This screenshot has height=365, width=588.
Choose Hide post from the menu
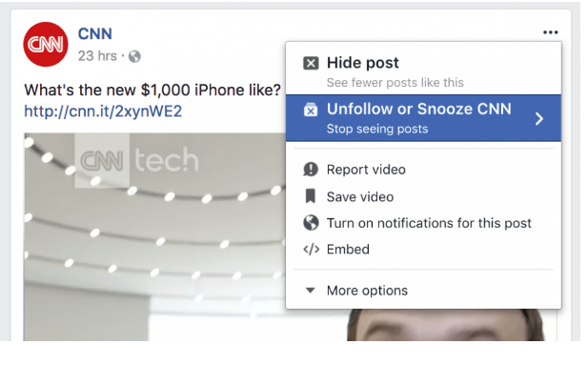(x=423, y=71)
